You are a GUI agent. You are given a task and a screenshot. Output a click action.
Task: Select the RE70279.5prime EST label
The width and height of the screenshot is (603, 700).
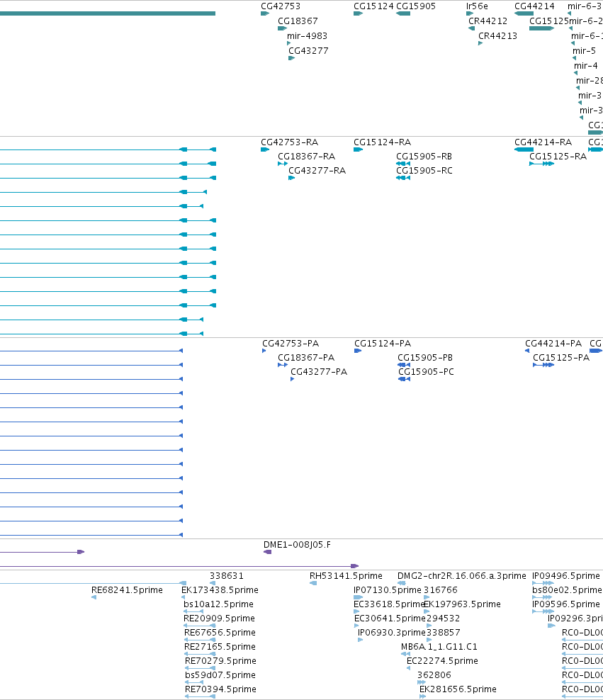pyautogui.click(x=221, y=661)
